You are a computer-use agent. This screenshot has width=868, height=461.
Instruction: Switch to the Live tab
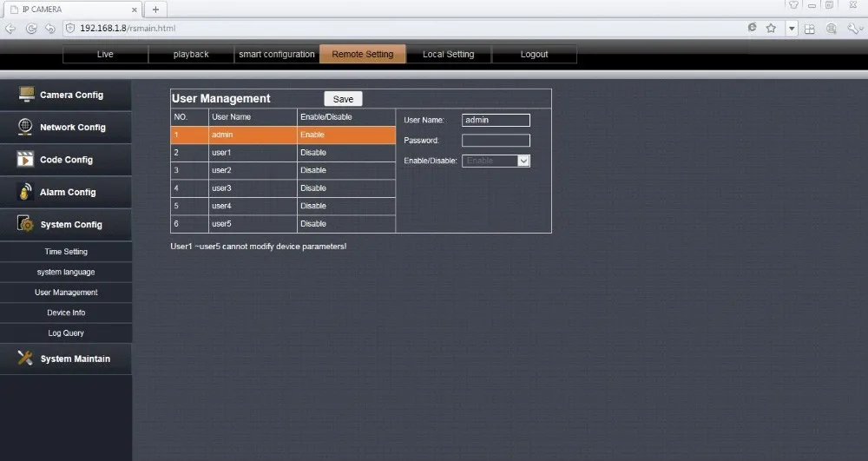pos(105,54)
